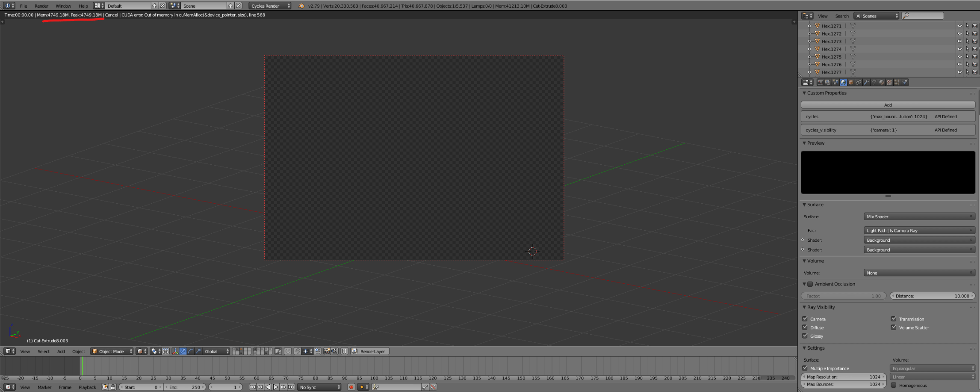The height and width of the screenshot is (392, 980).
Task: Enable the Ambient Occlusion checkbox
Action: point(811,284)
